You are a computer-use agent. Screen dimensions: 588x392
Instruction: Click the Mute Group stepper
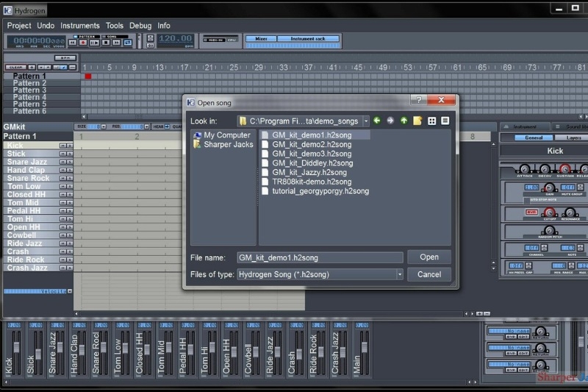click(580, 188)
